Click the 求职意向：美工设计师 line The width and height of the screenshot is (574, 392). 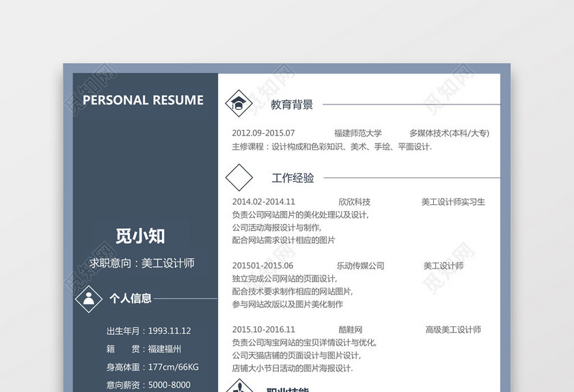(x=141, y=263)
